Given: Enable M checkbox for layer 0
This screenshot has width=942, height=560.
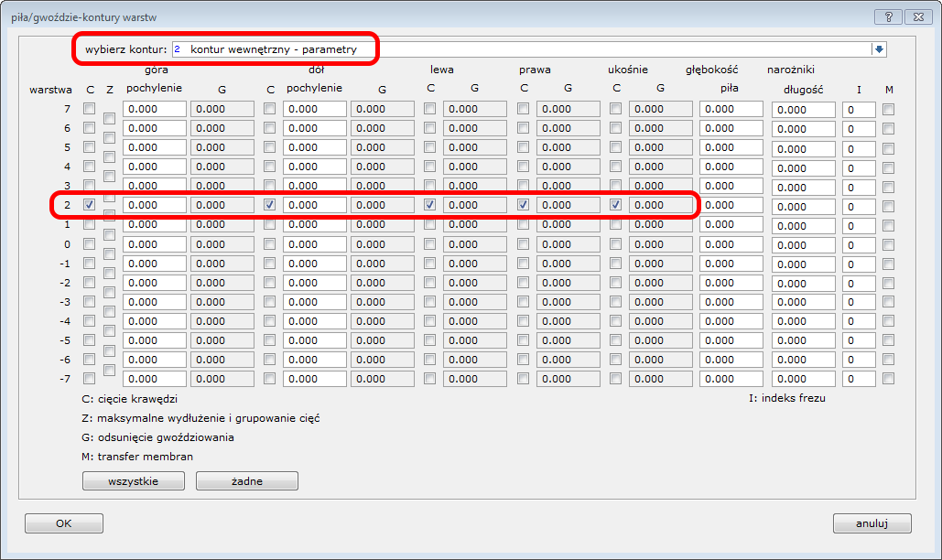Looking at the screenshot, I should [x=888, y=244].
